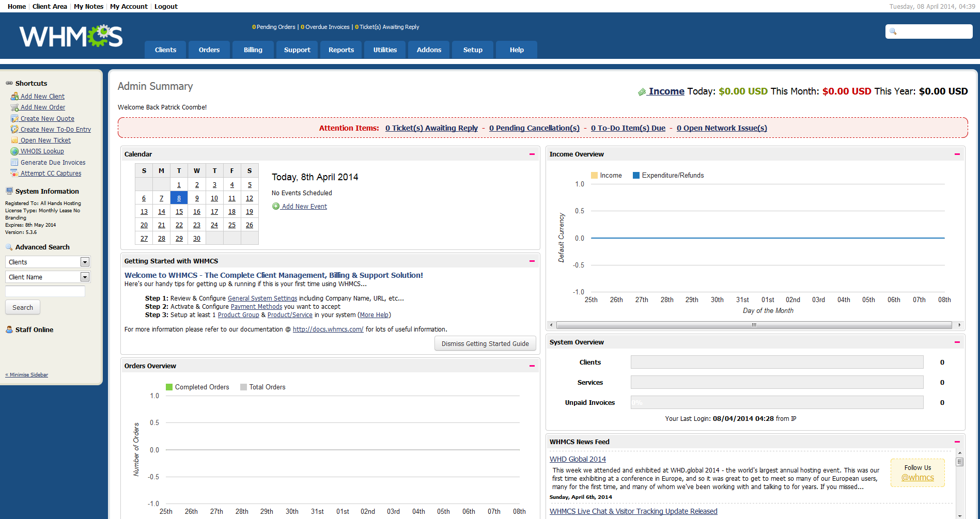Collapse the WHMCS News Feed widget
Viewport: 980px width, 519px height.
pos(957,442)
